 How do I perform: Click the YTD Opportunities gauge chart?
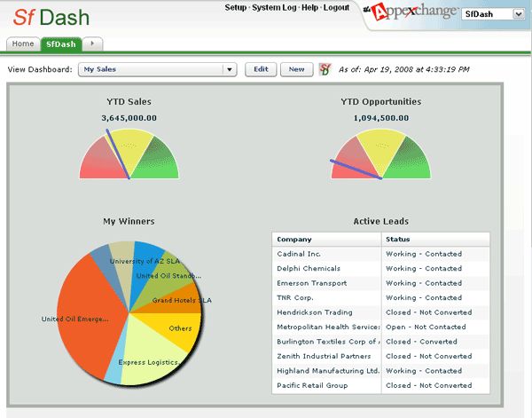coord(381,154)
